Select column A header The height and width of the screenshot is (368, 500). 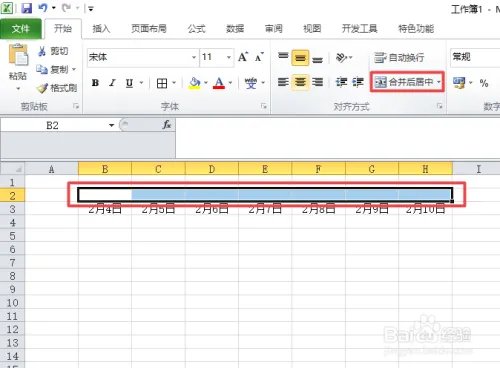[52, 169]
